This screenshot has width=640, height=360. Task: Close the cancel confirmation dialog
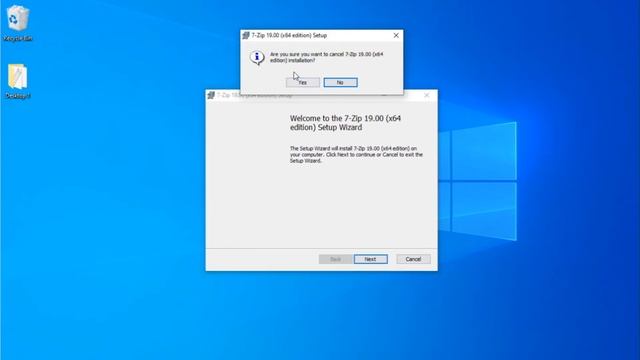pos(396,36)
